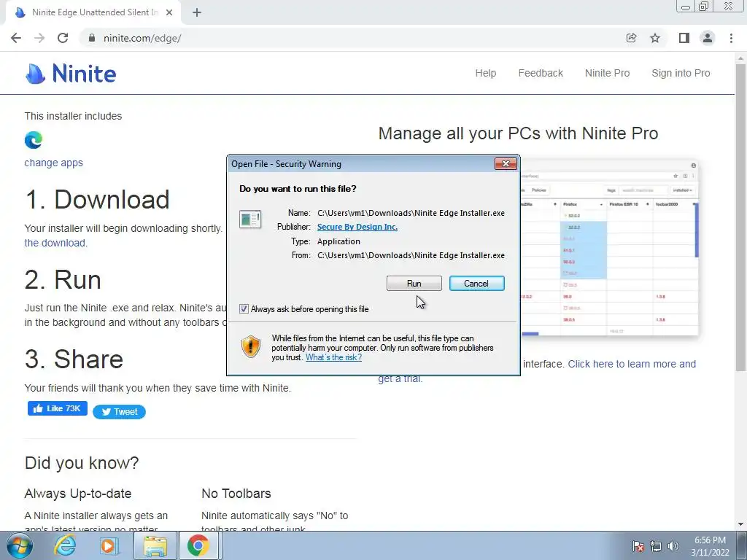Open Windows Media Player from taskbar

click(109, 545)
